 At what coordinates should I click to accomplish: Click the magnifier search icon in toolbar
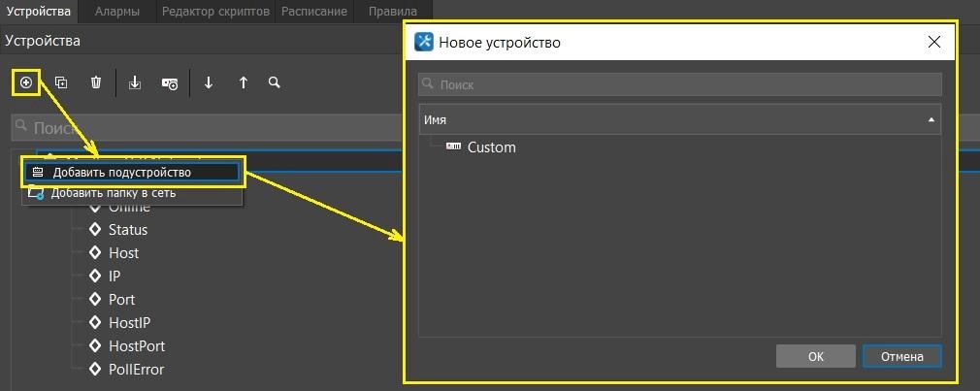[275, 82]
